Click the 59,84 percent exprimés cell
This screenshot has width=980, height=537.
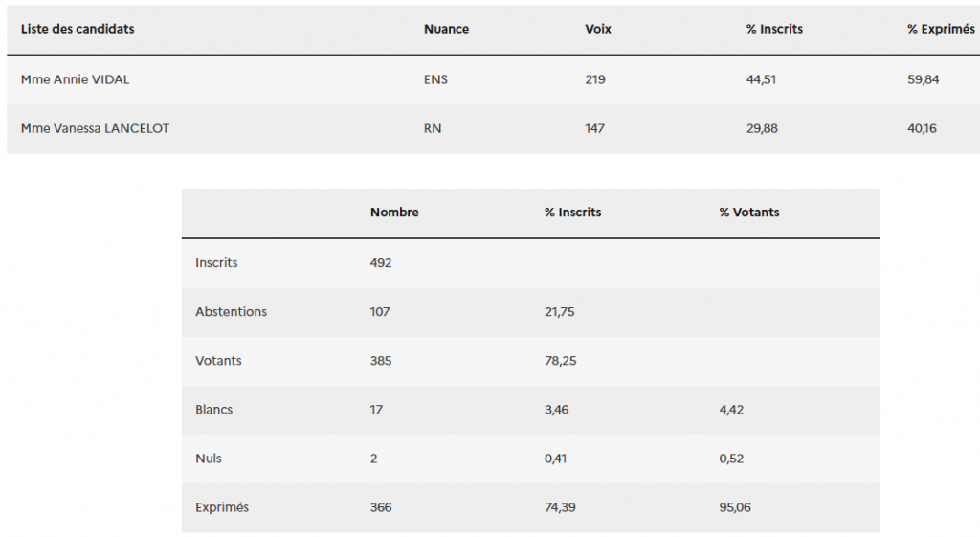click(x=924, y=79)
